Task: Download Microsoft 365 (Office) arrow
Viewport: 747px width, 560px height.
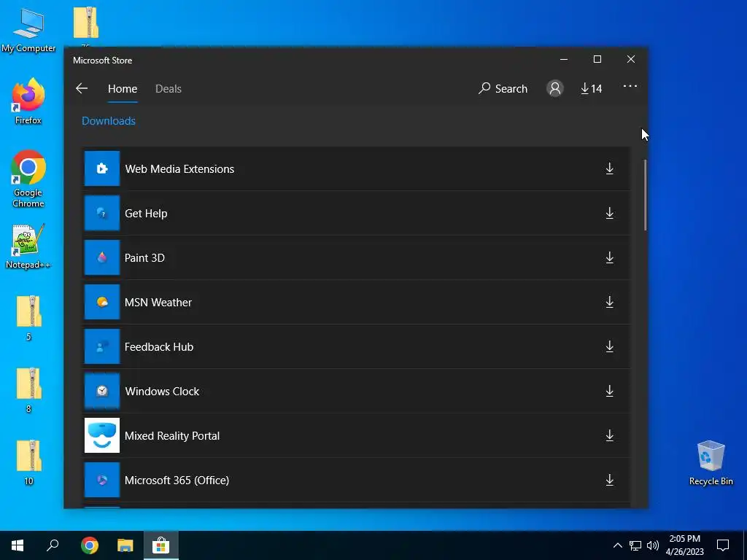Action: pyautogui.click(x=609, y=480)
